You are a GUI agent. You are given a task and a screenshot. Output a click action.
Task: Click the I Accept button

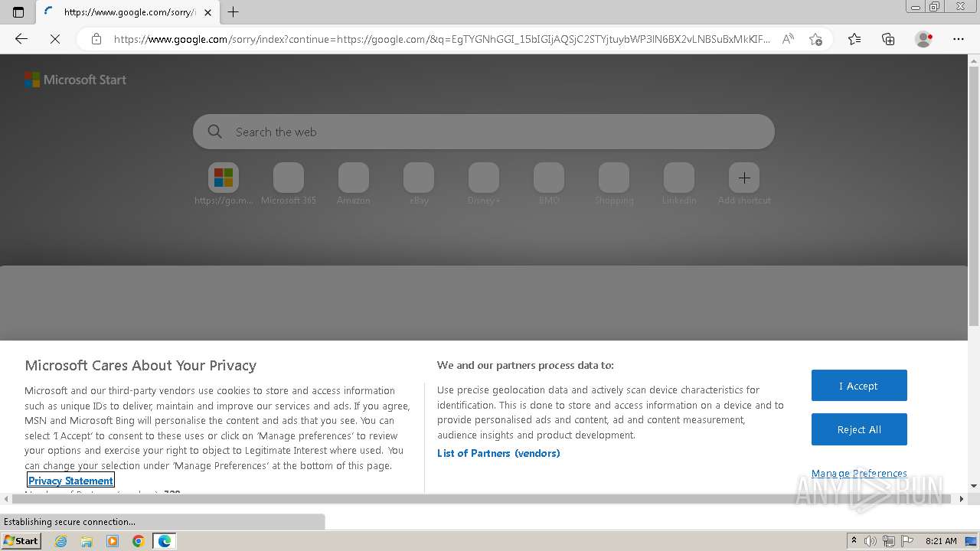click(x=859, y=386)
